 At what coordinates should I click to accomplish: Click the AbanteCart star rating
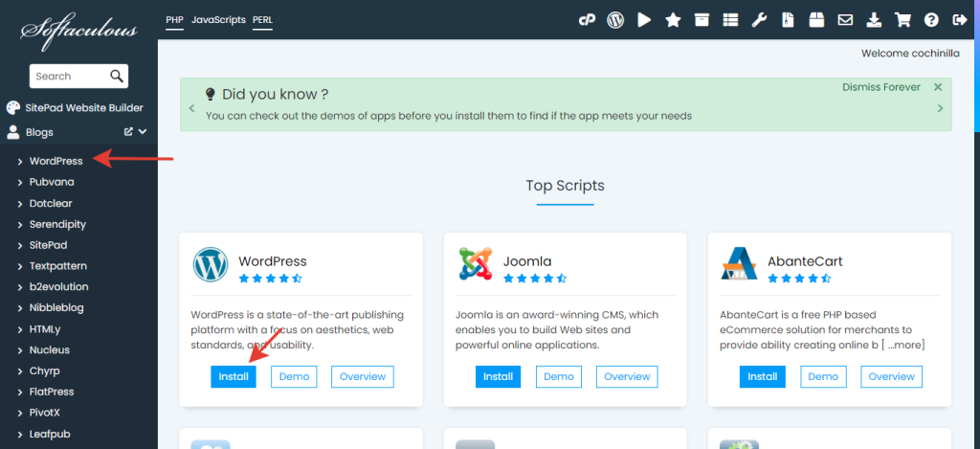click(x=799, y=279)
